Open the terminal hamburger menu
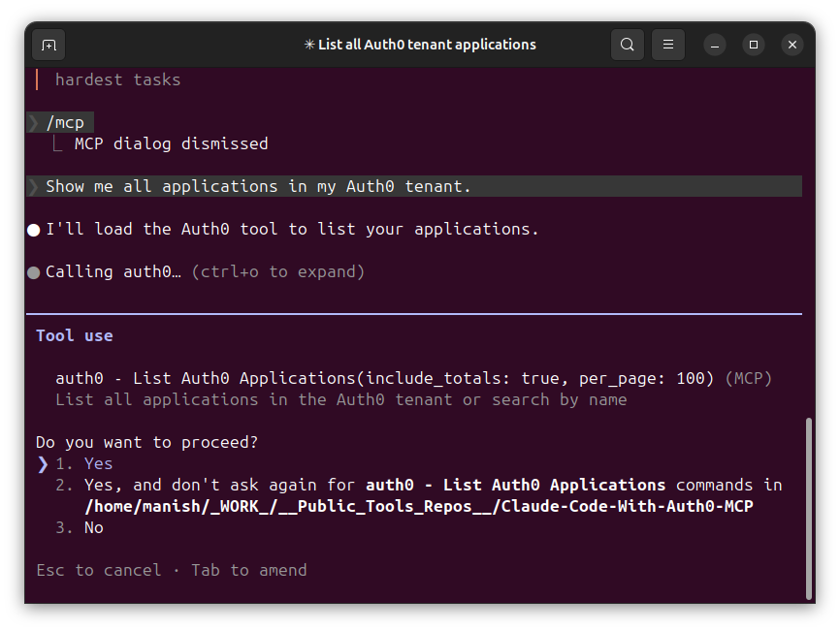840x631 pixels. (668, 45)
